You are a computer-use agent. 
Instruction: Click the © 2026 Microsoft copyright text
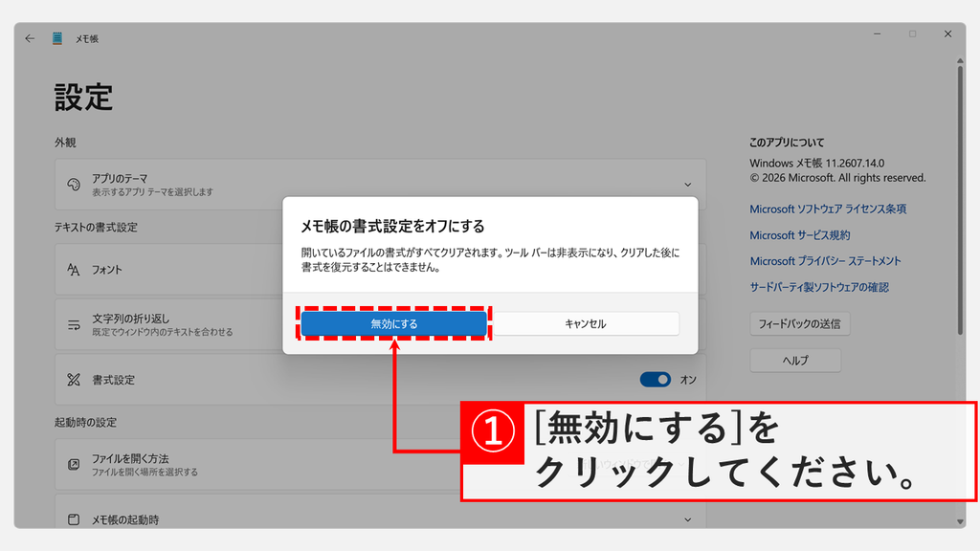pyautogui.click(x=837, y=178)
